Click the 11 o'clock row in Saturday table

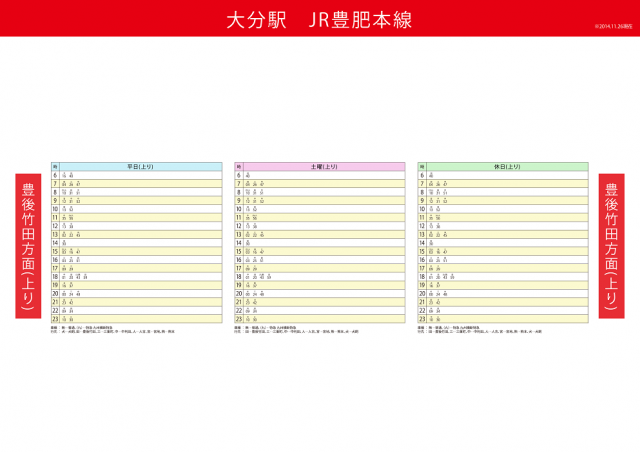(320, 218)
